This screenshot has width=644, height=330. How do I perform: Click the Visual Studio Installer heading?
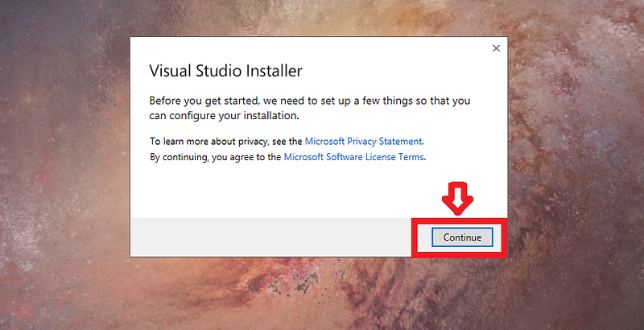[x=225, y=71]
